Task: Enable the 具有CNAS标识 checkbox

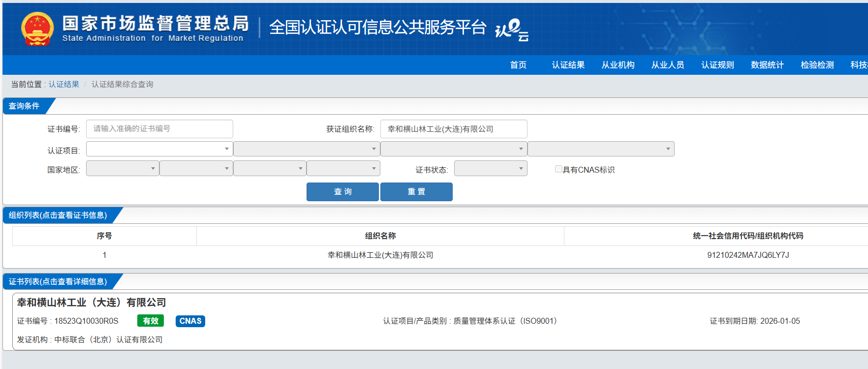Action: [558, 169]
